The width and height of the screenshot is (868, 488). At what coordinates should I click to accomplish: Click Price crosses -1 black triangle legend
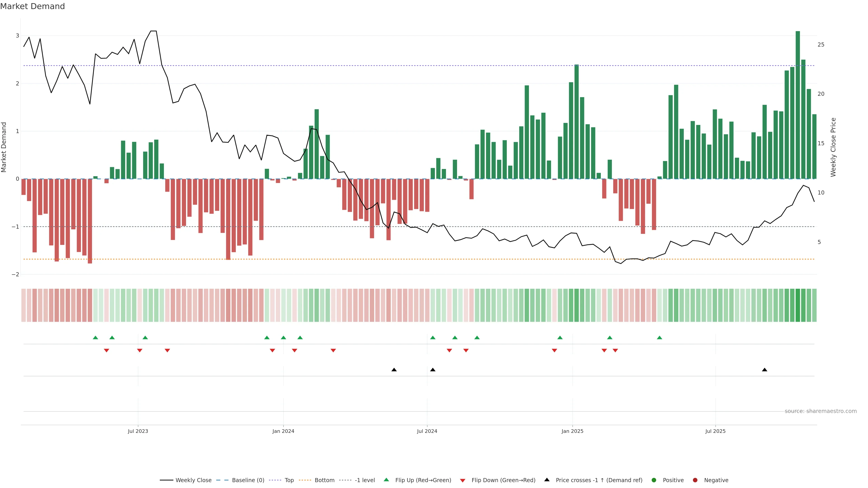(547, 480)
